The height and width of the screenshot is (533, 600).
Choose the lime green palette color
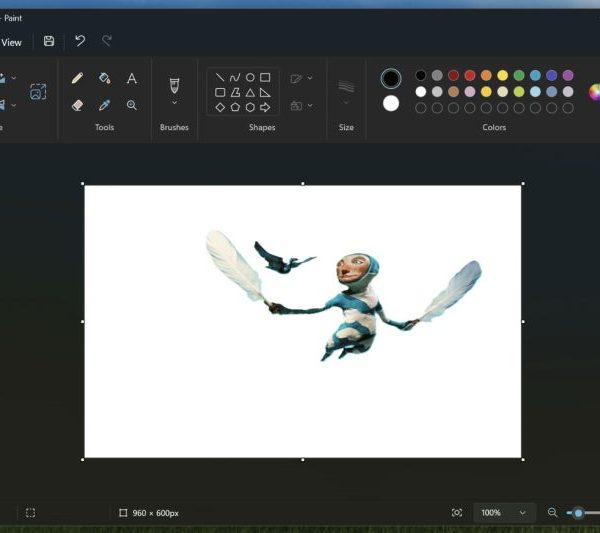coord(519,92)
